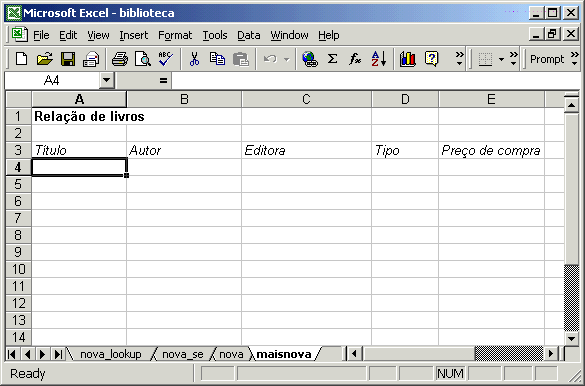This screenshot has width=585, height=386.
Task: Open the View menu
Action: pyautogui.click(x=98, y=35)
